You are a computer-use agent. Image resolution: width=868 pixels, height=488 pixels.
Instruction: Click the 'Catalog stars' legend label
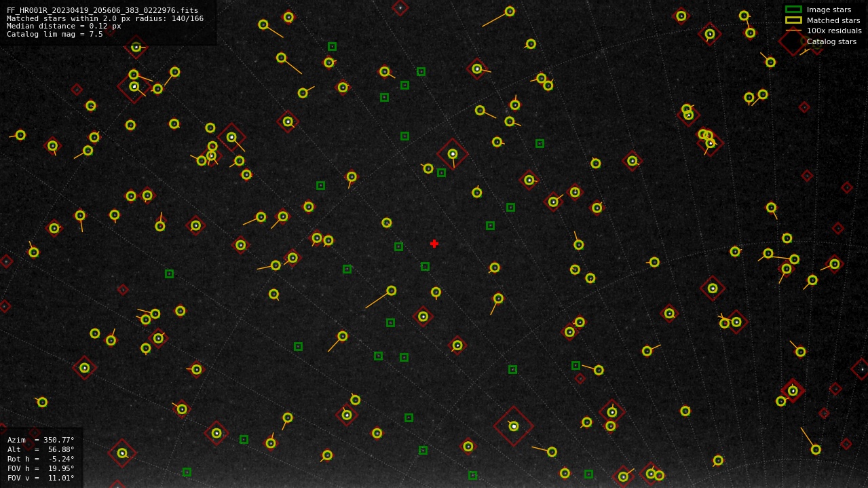(x=831, y=41)
